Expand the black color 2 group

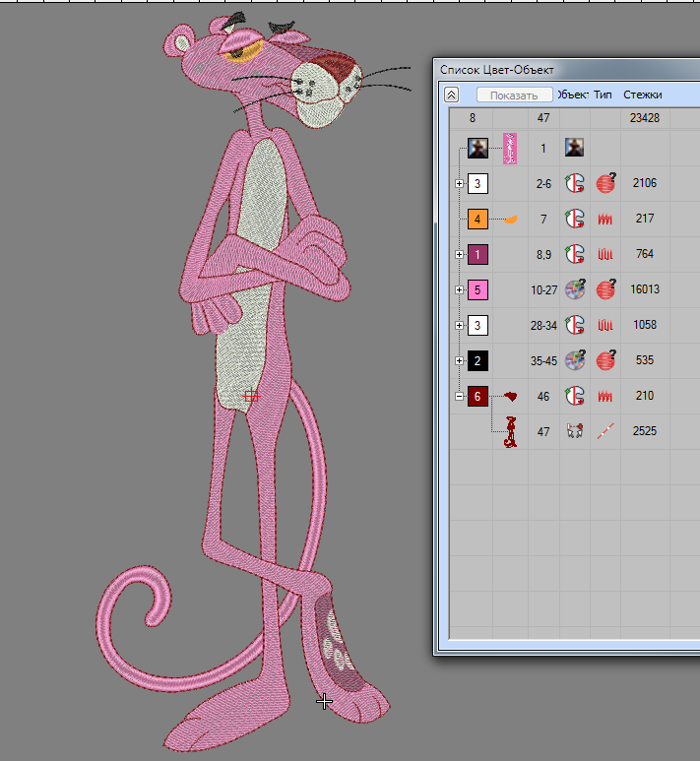pyautogui.click(x=460, y=360)
